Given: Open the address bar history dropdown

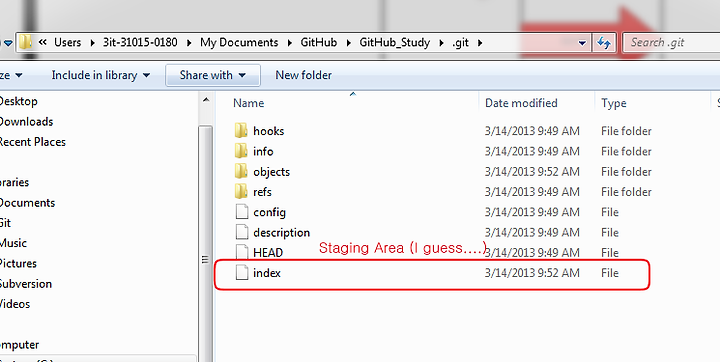Looking at the screenshot, I should pos(582,43).
